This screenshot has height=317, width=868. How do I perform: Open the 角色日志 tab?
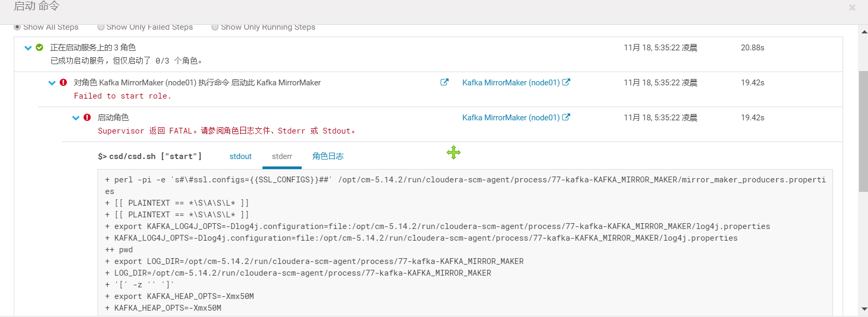click(328, 156)
